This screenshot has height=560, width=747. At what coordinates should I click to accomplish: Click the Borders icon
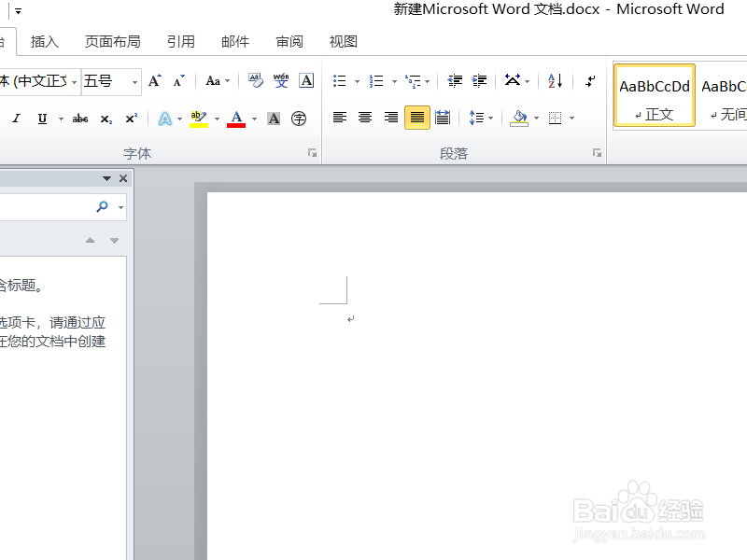click(555, 118)
